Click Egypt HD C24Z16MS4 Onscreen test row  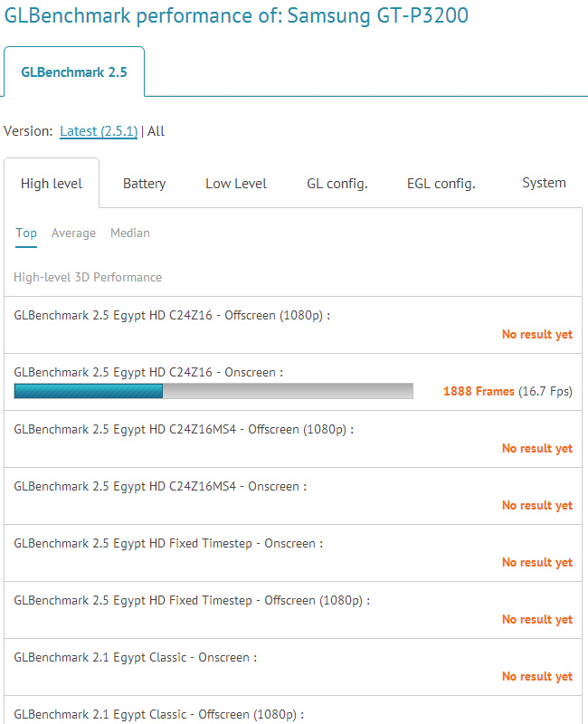coord(160,487)
